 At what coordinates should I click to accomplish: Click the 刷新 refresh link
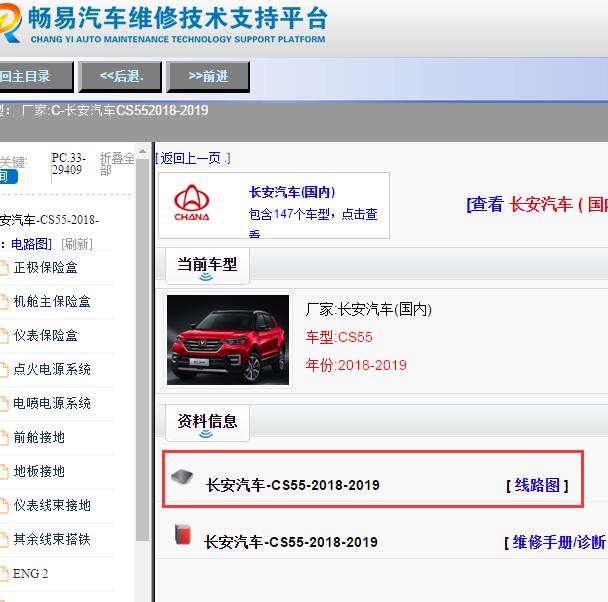[x=77, y=243]
